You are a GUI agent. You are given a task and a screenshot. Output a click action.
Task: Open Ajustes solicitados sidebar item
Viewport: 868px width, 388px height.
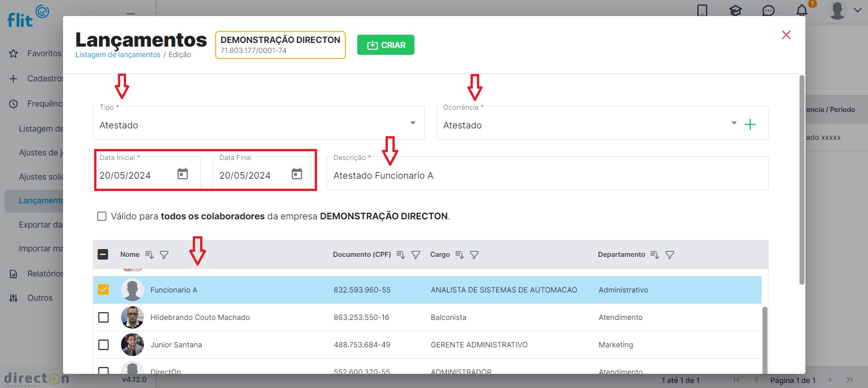tap(41, 177)
